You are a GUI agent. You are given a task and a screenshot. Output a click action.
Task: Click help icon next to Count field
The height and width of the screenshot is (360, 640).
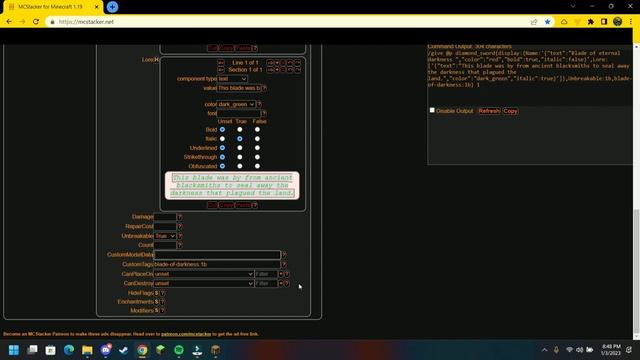[180, 245]
